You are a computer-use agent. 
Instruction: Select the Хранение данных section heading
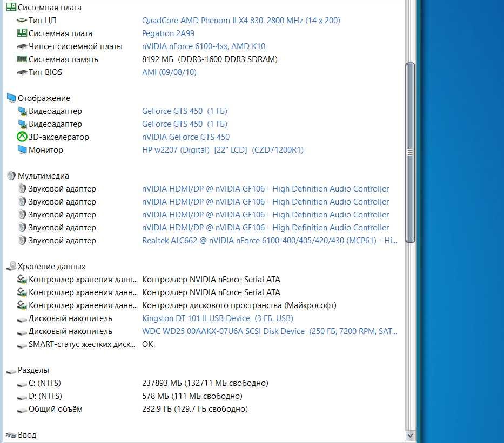[51, 267]
